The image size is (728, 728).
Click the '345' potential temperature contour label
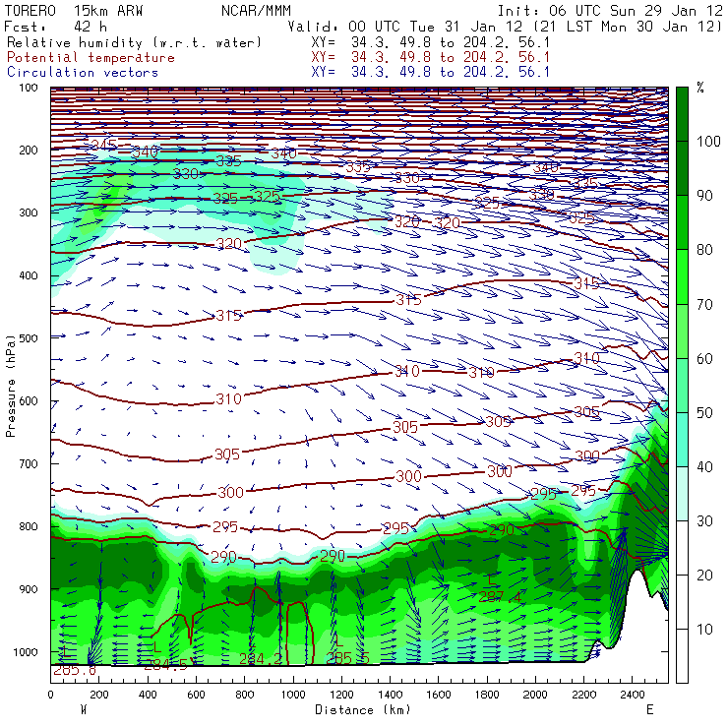(x=104, y=145)
